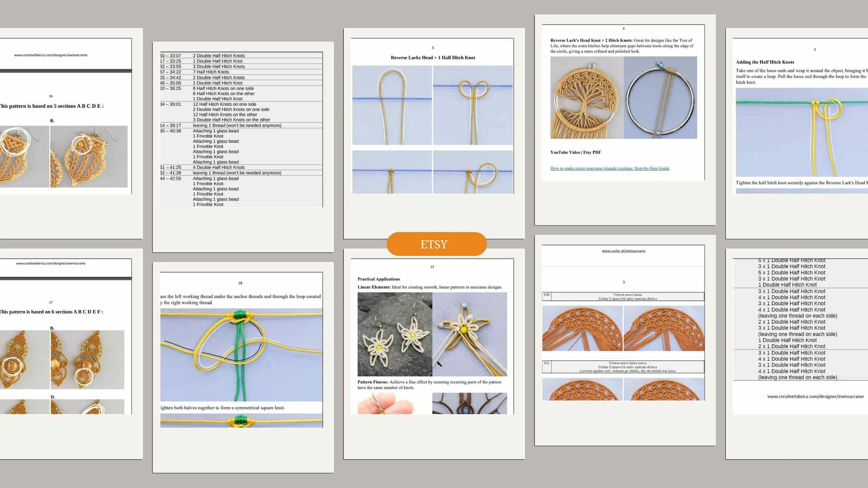Click the 7 Half Hitch Knots table row
Screen dimensions: 868x488
[211, 72]
